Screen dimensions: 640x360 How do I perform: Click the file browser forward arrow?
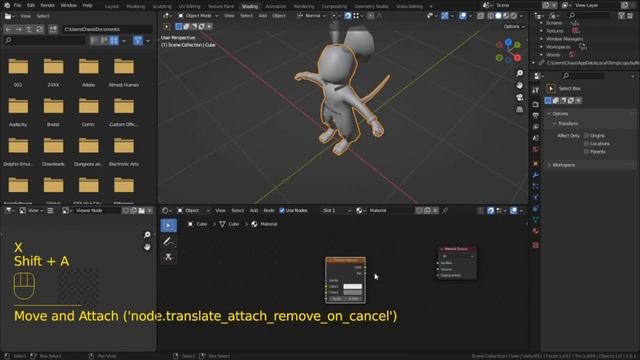click(x=19, y=29)
